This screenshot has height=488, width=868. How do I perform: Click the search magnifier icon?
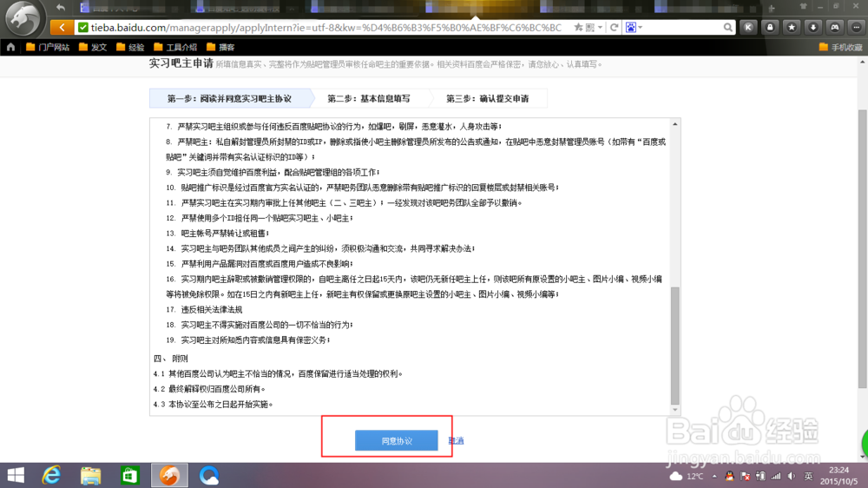[x=727, y=27]
